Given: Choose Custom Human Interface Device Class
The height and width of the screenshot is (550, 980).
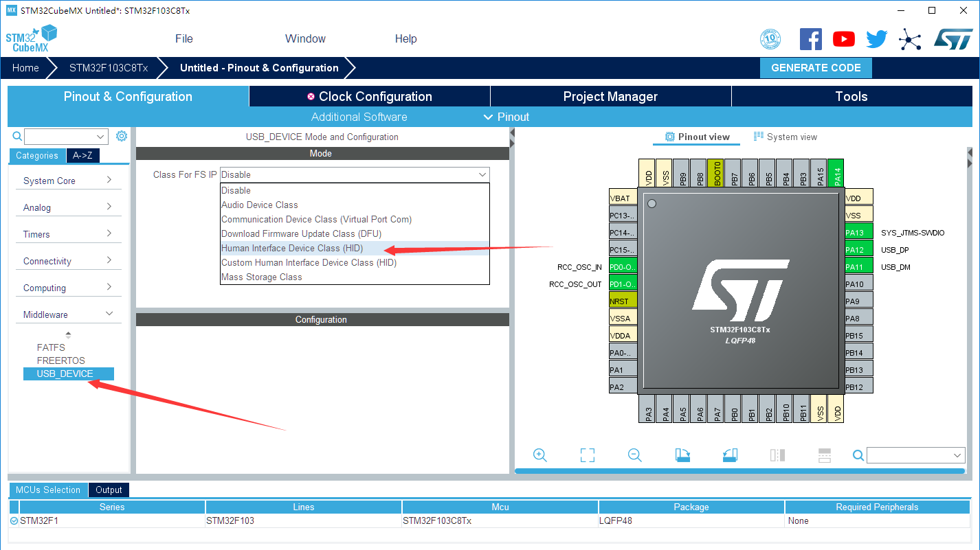Looking at the screenshot, I should (x=355, y=262).
